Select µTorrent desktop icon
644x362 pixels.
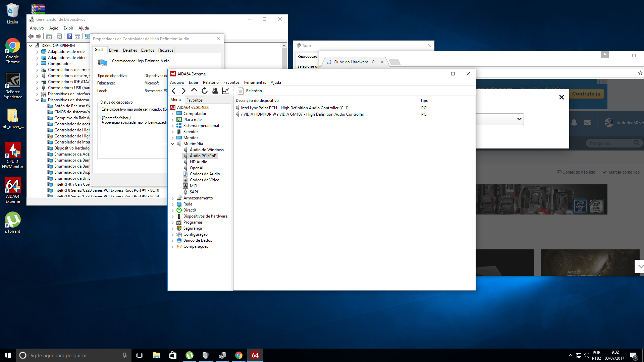[12, 223]
